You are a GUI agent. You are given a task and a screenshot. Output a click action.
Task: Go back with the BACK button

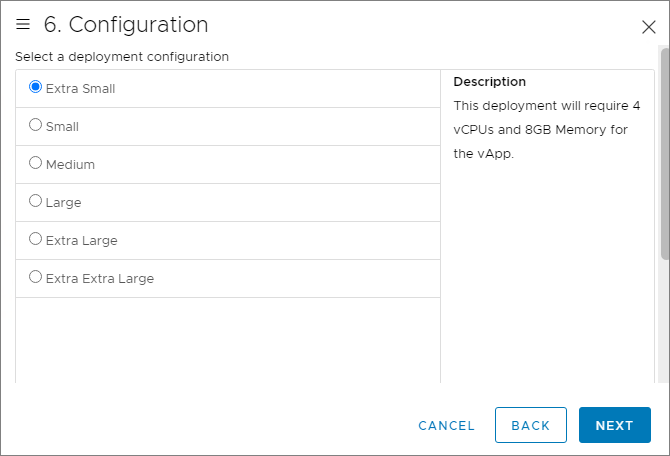(x=530, y=425)
